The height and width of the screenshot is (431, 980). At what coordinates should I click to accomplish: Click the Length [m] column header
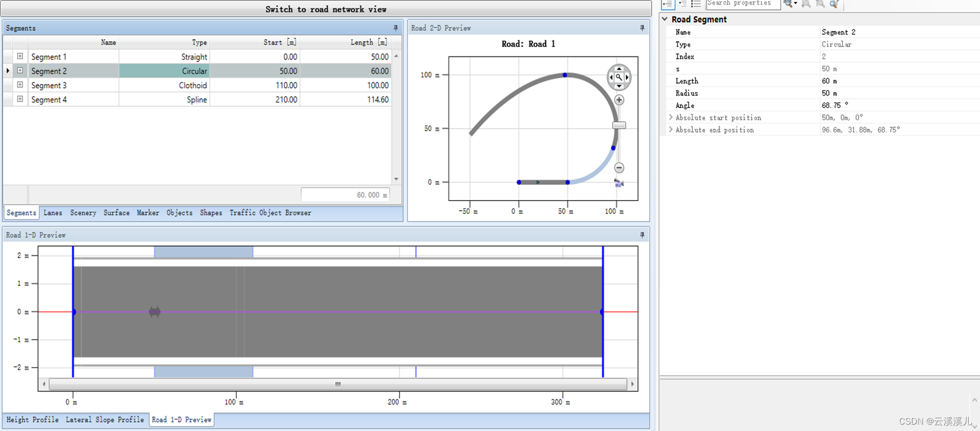tap(346, 42)
